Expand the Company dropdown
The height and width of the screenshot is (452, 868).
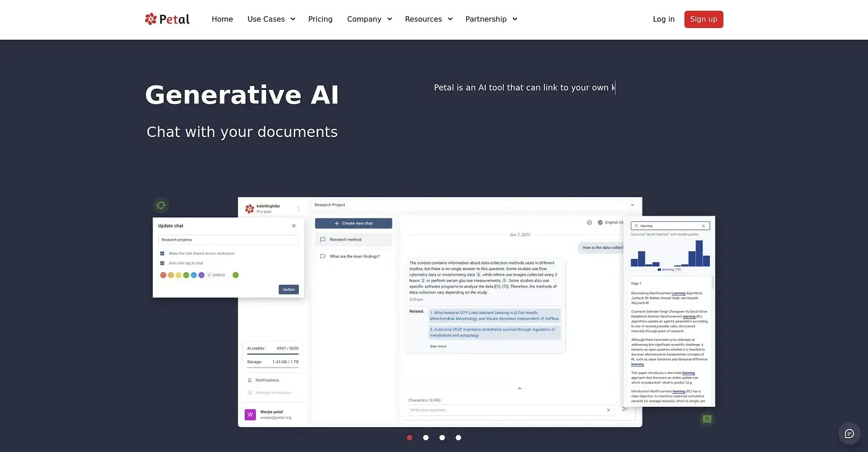point(370,19)
